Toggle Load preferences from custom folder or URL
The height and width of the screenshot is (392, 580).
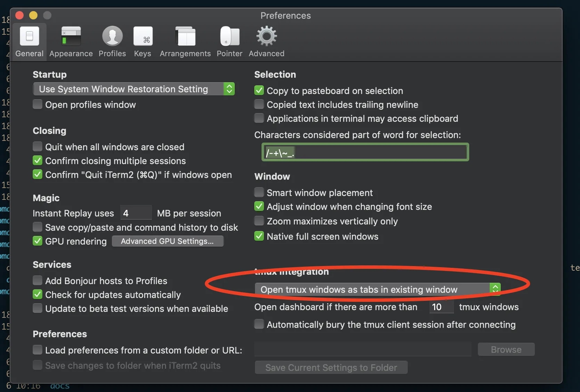tap(38, 350)
